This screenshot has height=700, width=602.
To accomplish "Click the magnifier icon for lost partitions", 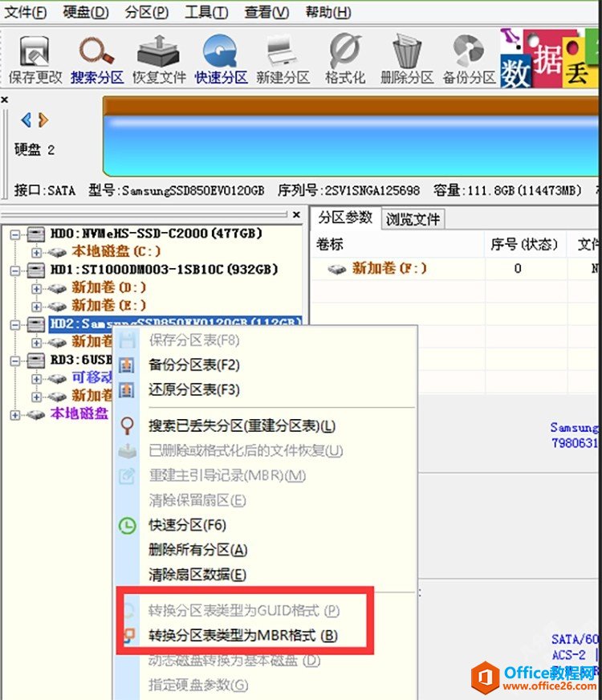I will 127,425.
